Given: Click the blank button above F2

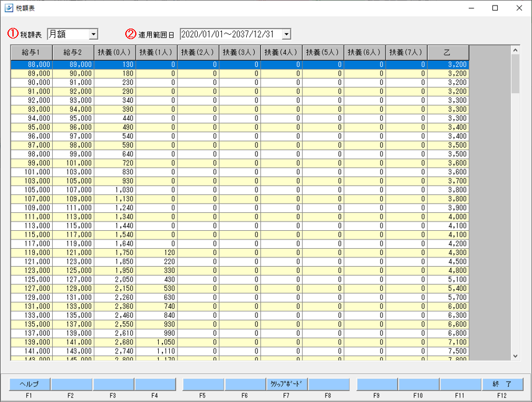Looking at the screenshot, I should tap(71, 384).
